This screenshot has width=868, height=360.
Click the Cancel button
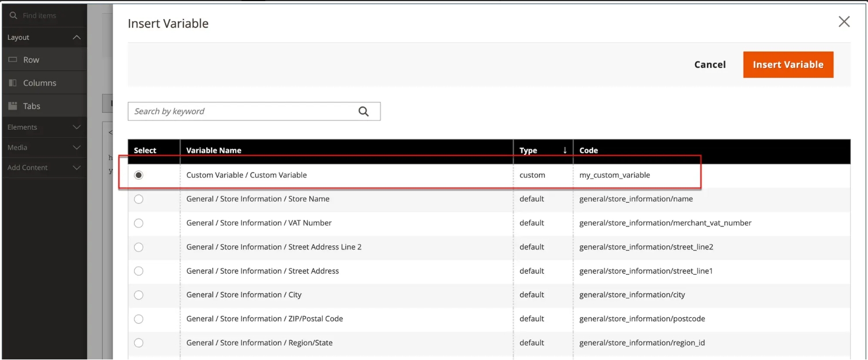pos(710,65)
